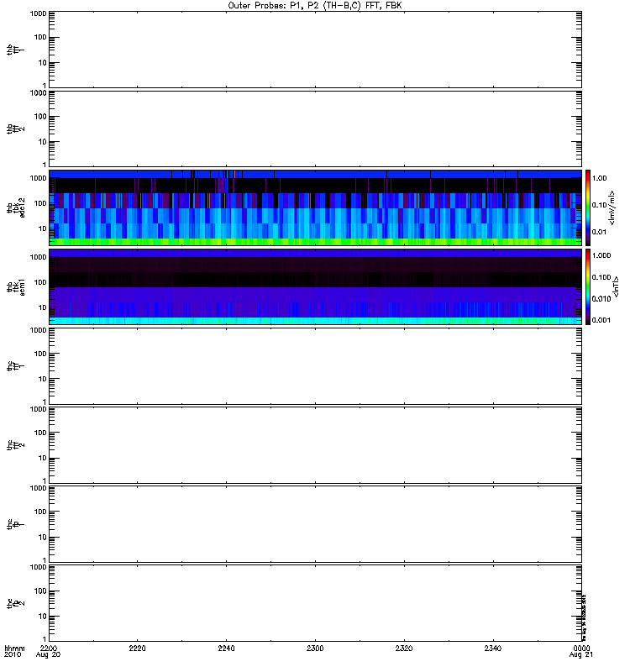The height and width of the screenshot is (672, 630).
Task: Click the "thc fp 2" panel label
Action: [15, 603]
